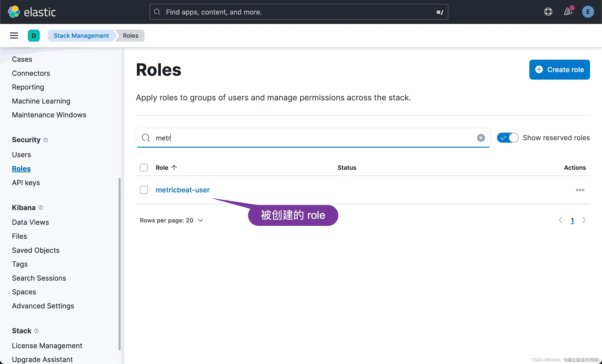The height and width of the screenshot is (364, 602).
Task: Click Security section help icon
Action: pyautogui.click(x=46, y=140)
